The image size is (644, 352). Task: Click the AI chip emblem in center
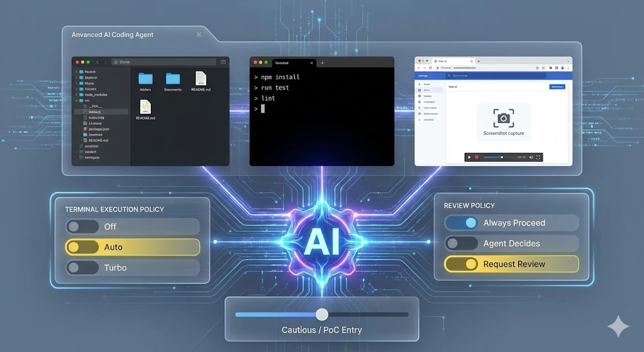click(x=322, y=242)
